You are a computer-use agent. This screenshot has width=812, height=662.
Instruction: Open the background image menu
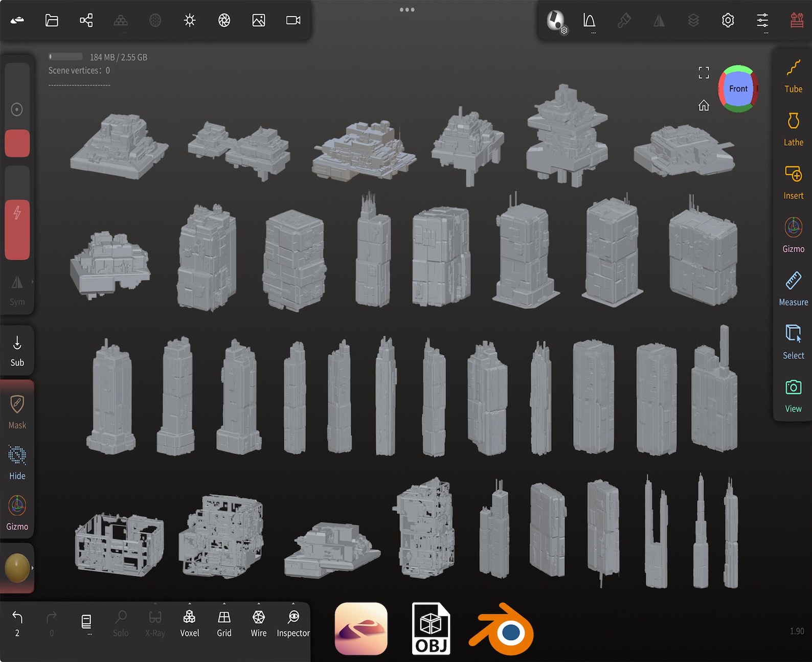pos(259,20)
